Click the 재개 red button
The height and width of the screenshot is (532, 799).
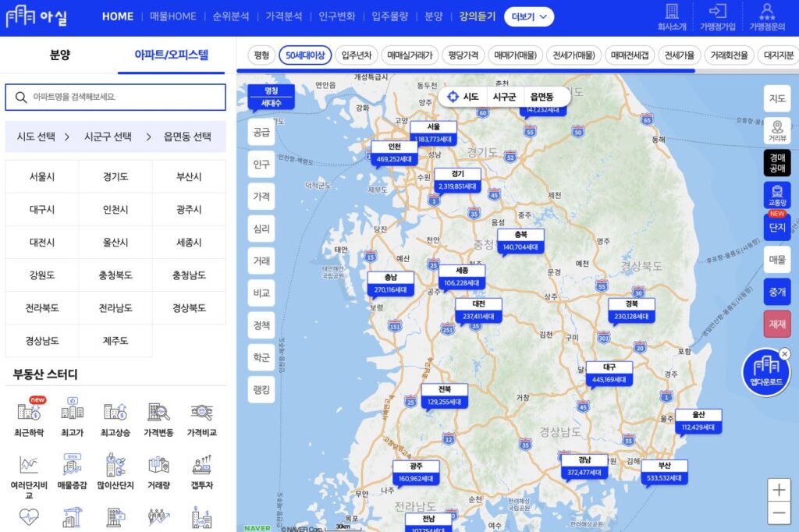777,324
